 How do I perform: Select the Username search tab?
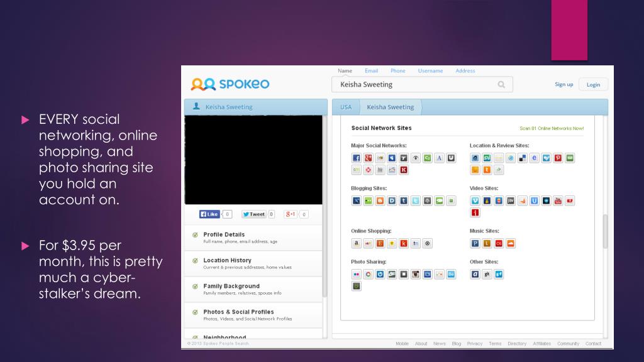click(x=430, y=70)
